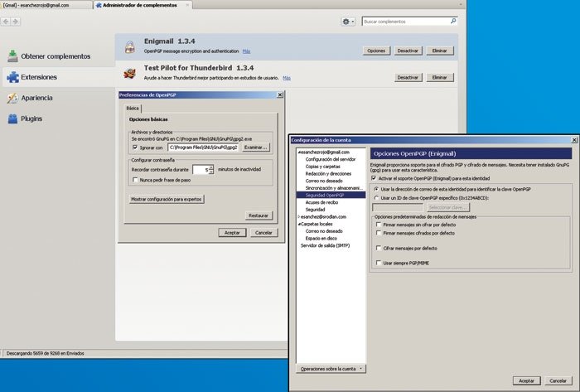580x392 pixels.
Task: Select Copias y carpetas
Action: 322,167
